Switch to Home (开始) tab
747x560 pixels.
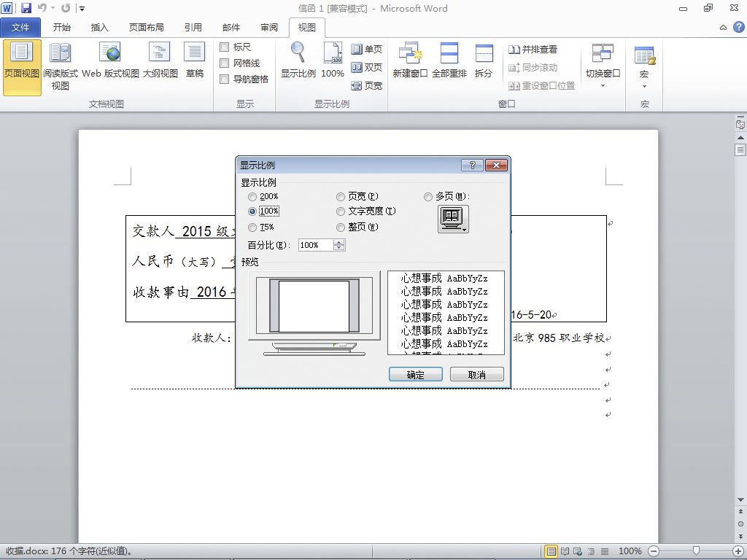[x=61, y=28]
